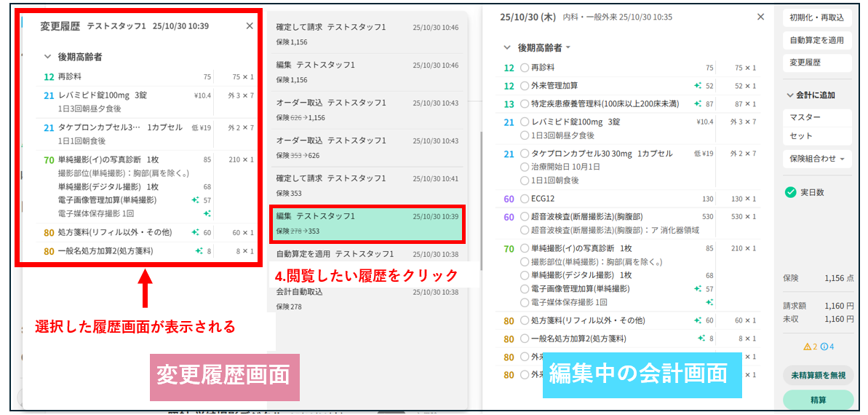Open the 後期高齢者 dropdown arrow in 会計画面

568,48
